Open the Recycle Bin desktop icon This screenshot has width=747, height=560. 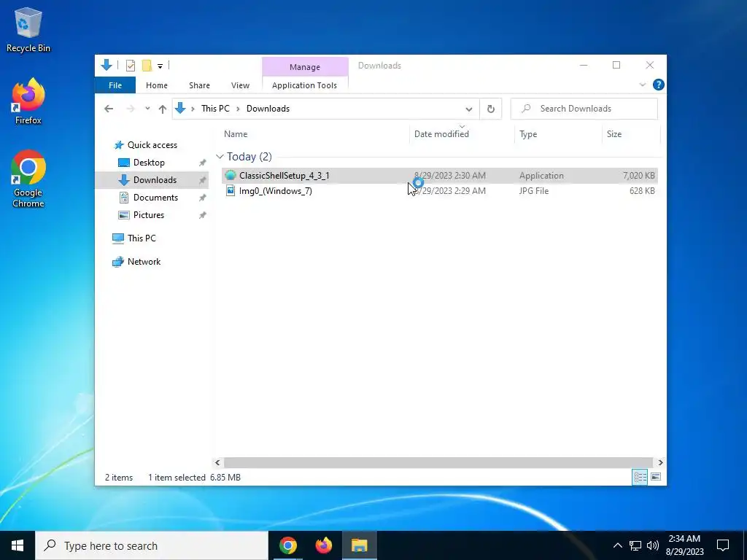[x=28, y=30]
